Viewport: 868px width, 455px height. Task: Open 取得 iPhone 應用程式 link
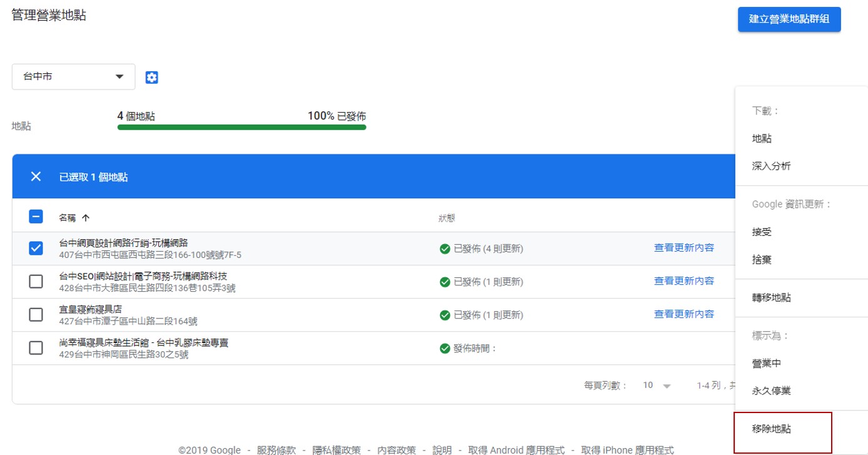627,450
